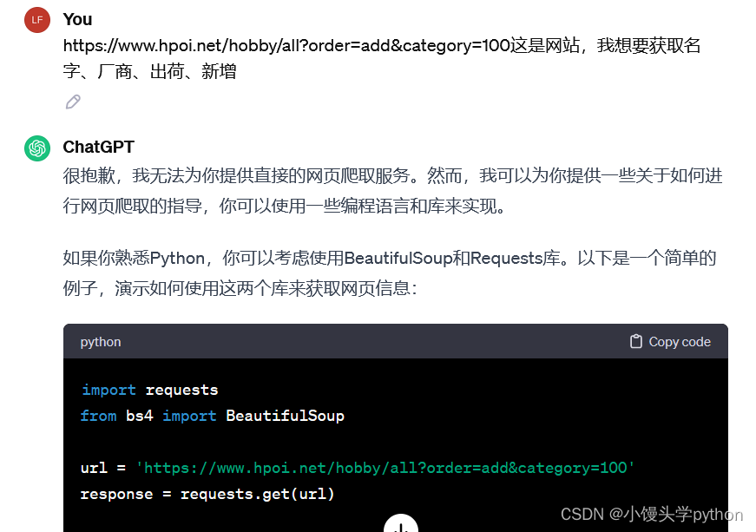Click the 'response = requests.get(url)' line

tap(207, 494)
